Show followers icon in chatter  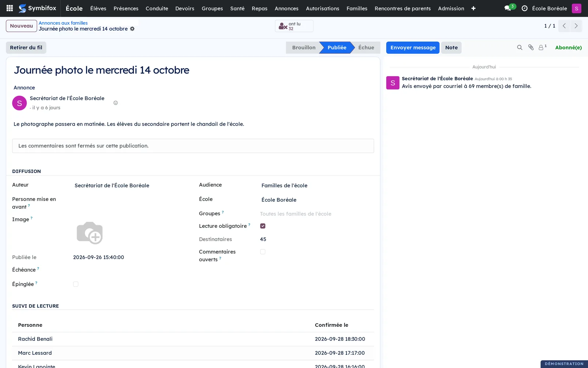point(542,47)
